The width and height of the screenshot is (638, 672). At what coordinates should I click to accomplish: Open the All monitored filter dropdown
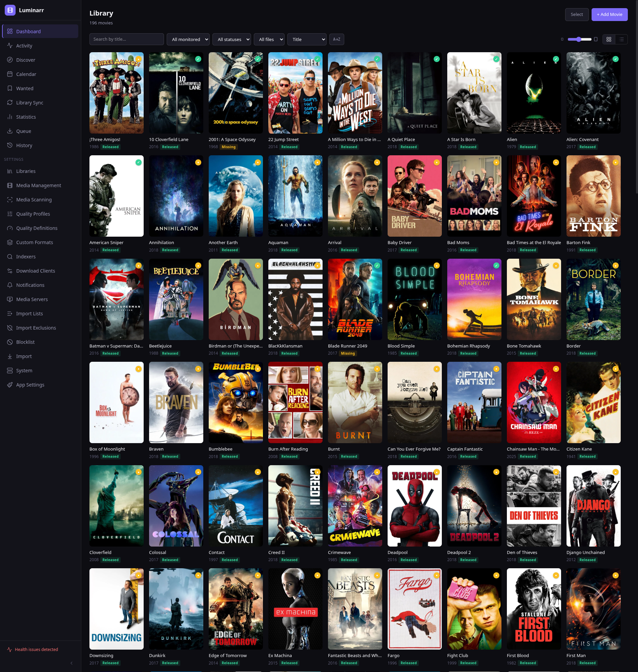(x=188, y=39)
